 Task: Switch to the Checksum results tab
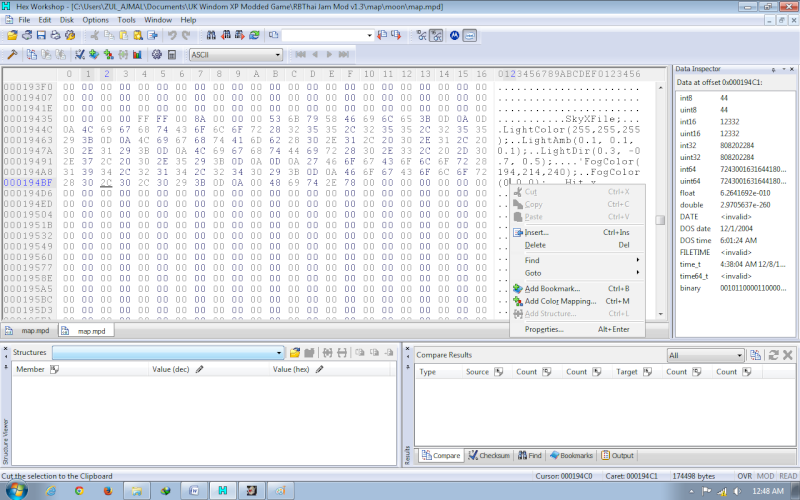[x=489, y=456]
